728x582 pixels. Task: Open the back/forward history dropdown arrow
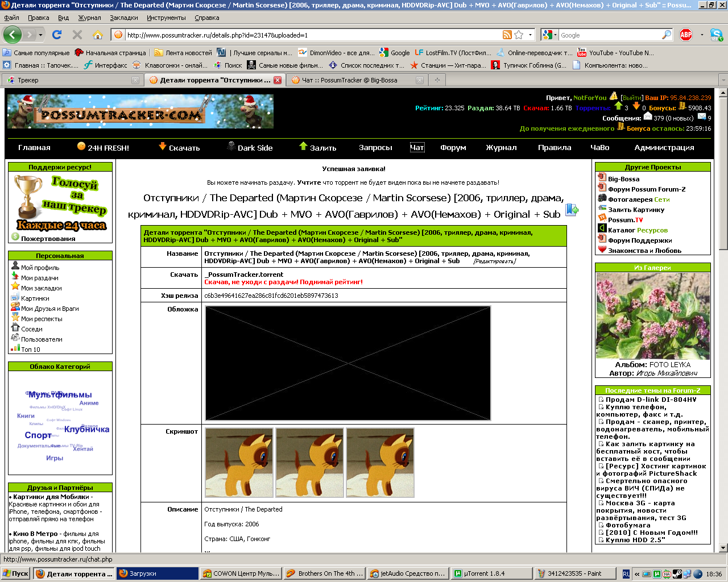click(40, 35)
